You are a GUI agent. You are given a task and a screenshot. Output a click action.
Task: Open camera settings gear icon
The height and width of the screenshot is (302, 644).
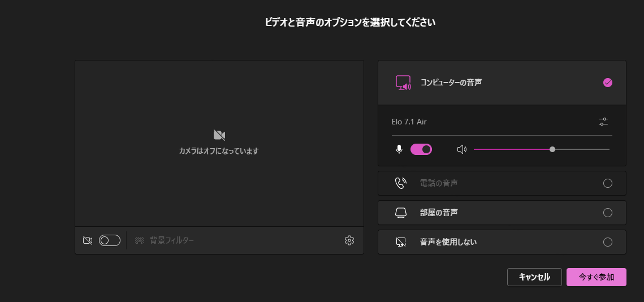pos(349,240)
